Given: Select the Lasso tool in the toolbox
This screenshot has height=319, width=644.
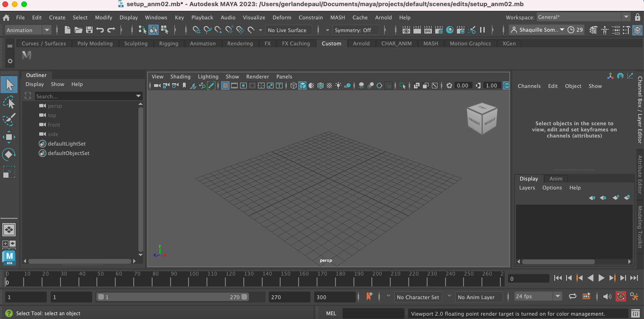Looking at the screenshot, I should tap(9, 103).
